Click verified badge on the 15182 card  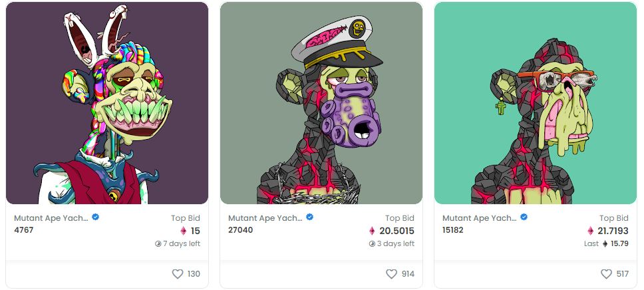(524, 217)
